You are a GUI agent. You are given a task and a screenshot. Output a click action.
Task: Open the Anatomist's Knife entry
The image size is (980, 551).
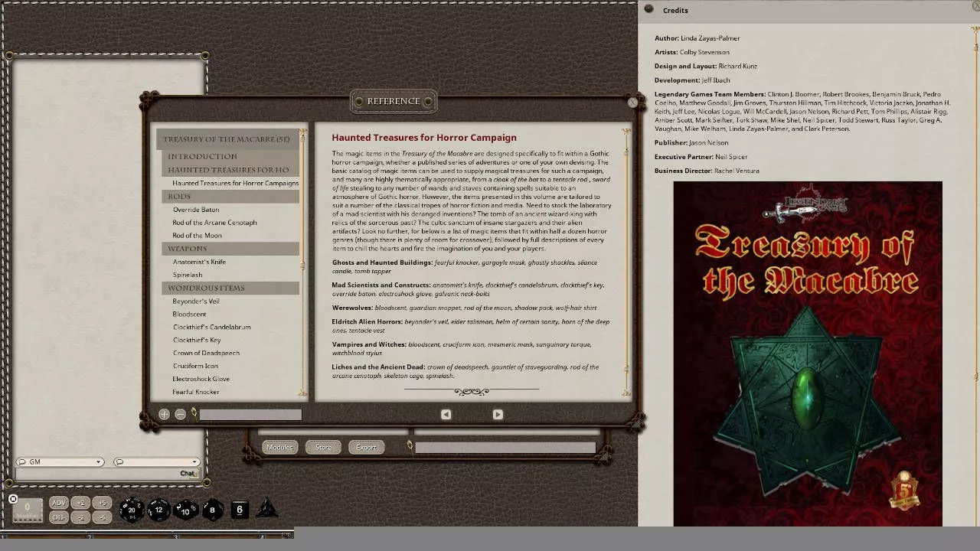[x=199, y=262]
